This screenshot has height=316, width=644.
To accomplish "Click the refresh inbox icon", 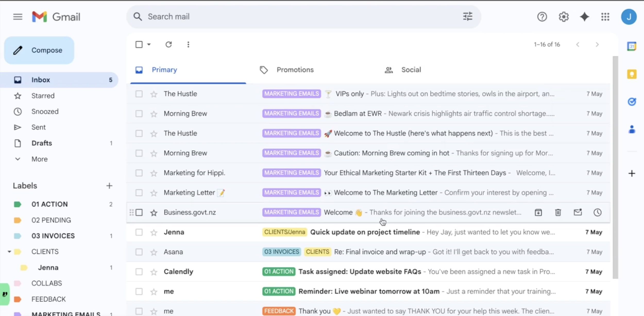I will click(168, 44).
